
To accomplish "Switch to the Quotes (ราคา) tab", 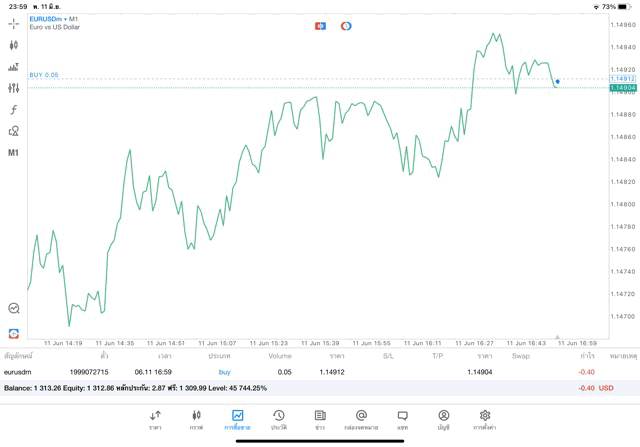I will (155, 419).
